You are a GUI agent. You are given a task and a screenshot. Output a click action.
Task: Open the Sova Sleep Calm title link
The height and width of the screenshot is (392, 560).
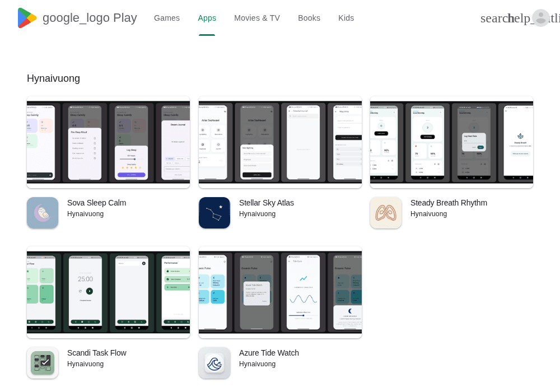click(x=96, y=203)
